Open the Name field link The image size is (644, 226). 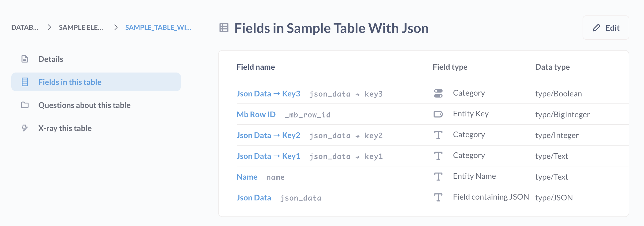pyautogui.click(x=247, y=177)
